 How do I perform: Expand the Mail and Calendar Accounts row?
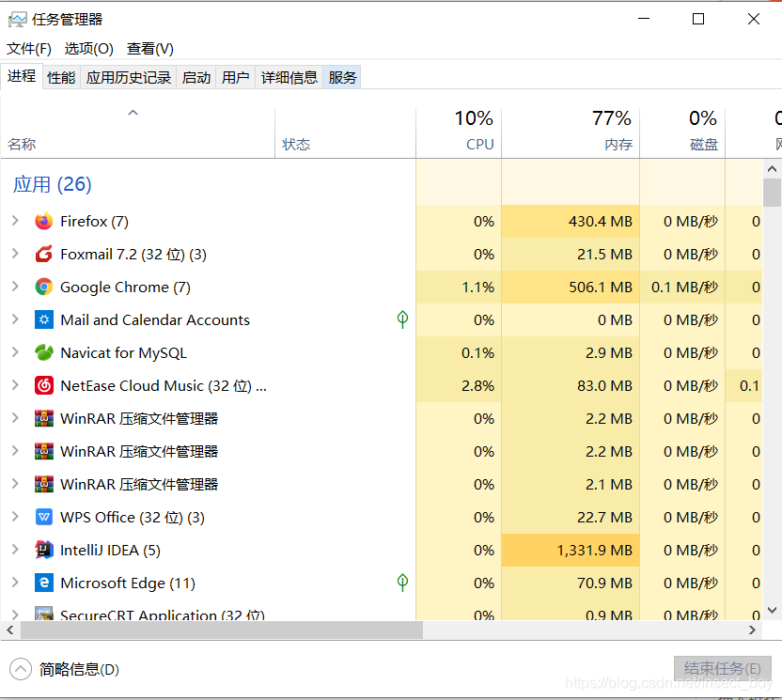pyautogui.click(x=15, y=319)
